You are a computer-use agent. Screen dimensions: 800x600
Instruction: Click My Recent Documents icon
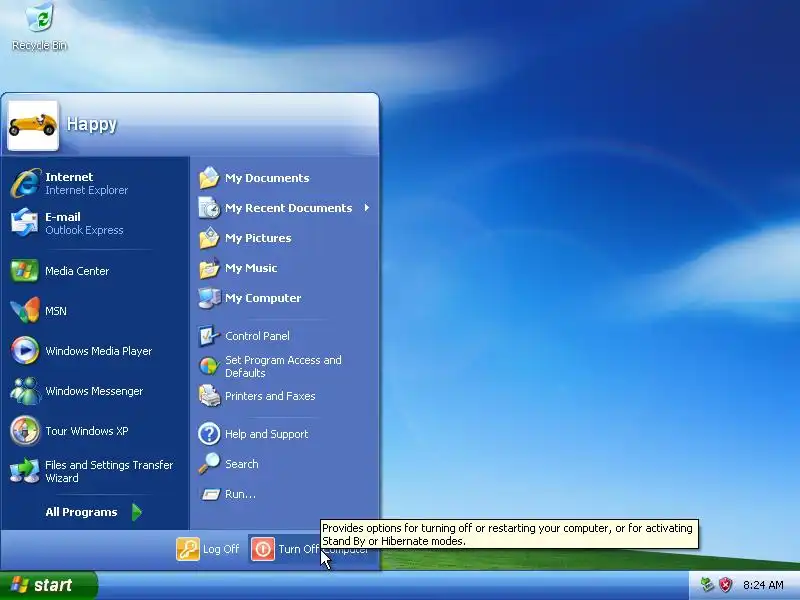tap(209, 208)
